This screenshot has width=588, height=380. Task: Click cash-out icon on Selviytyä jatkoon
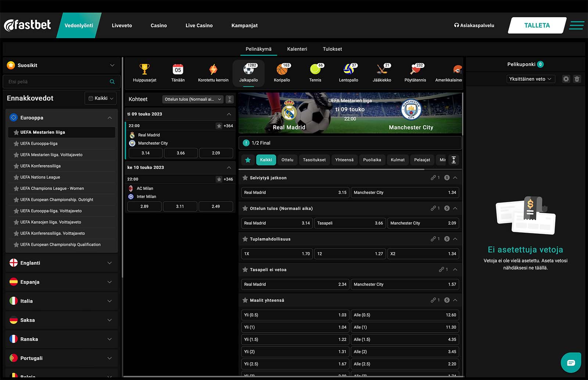coord(447,178)
